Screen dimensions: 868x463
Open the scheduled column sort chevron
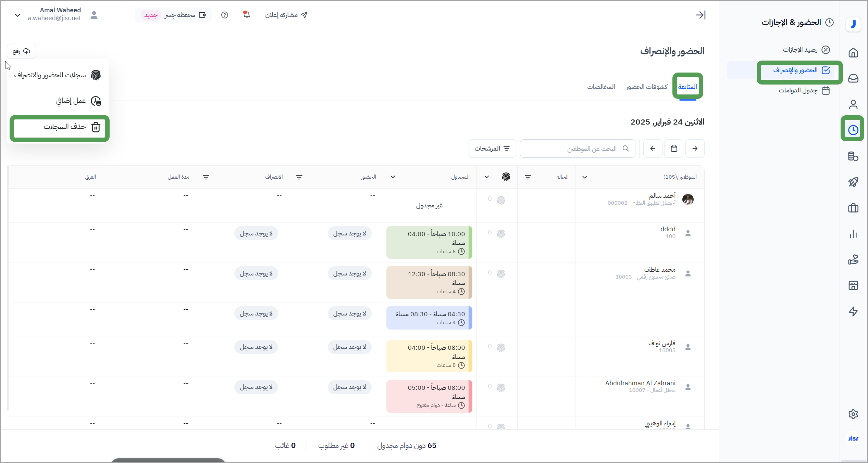pyautogui.click(x=393, y=177)
